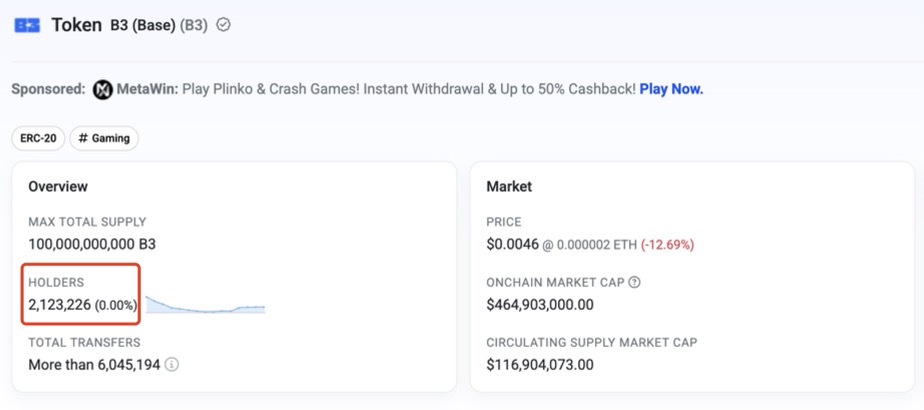
Task: Click the max total supply value
Action: 92,244
